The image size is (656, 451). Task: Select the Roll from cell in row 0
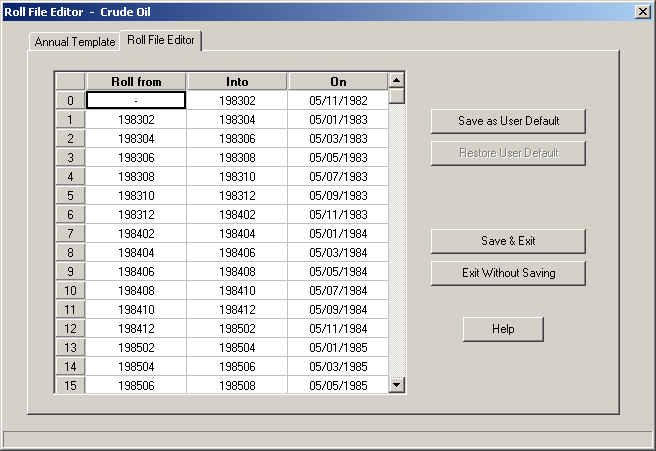pos(136,100)
